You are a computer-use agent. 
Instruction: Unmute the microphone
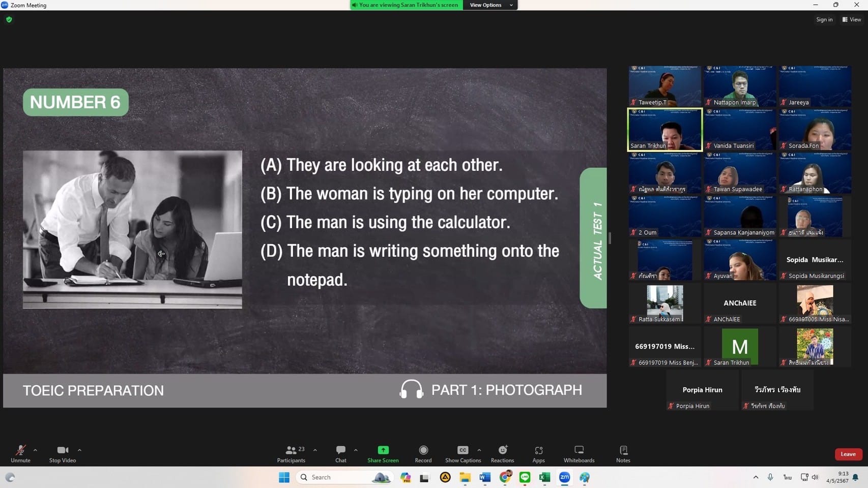[x=20, y=453]
